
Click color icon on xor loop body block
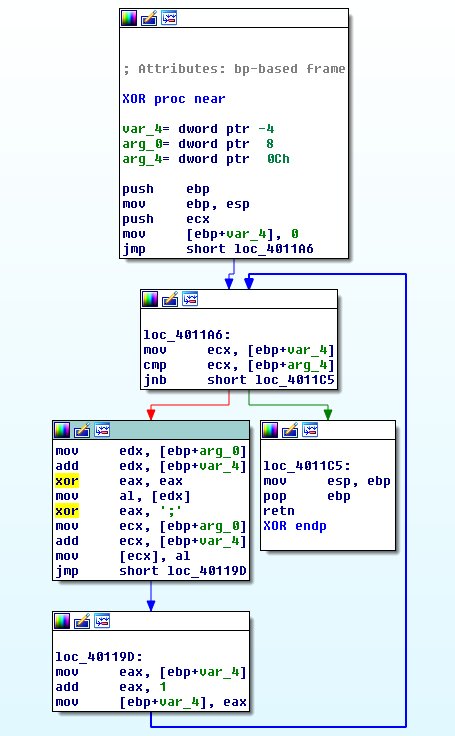coord(62,429)
